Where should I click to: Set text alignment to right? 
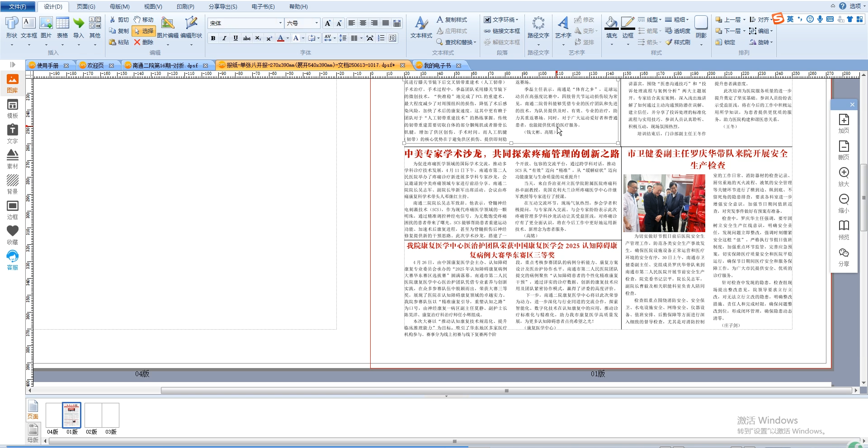pos(374,23)
